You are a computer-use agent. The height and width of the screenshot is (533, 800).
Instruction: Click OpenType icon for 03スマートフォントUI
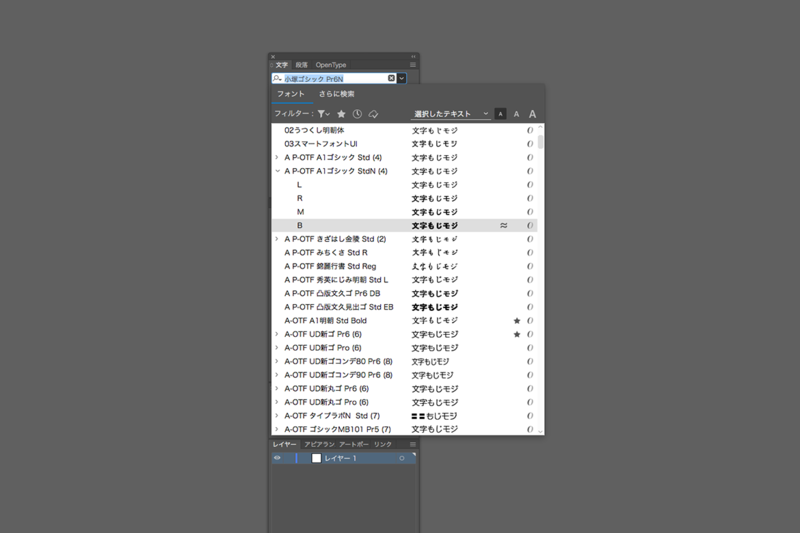[530, 144]
